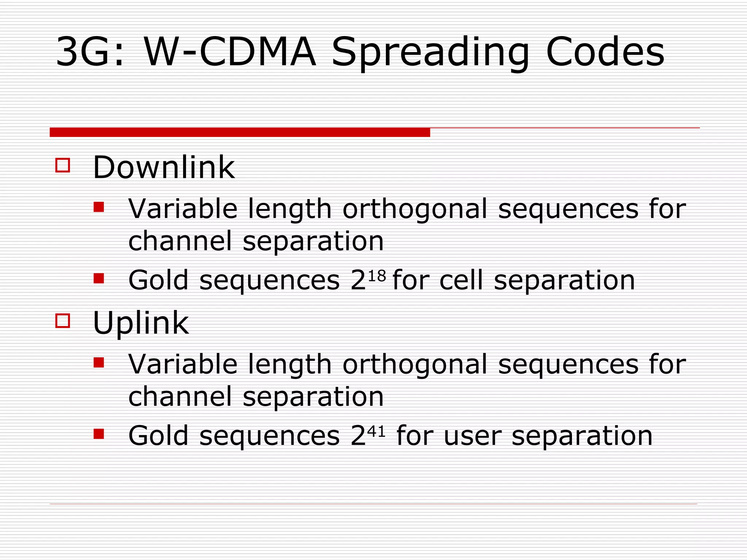Click the 'Uplink' heading text
Image resolution: width=747 pixels, height=560 pixels.
(141, 323)
